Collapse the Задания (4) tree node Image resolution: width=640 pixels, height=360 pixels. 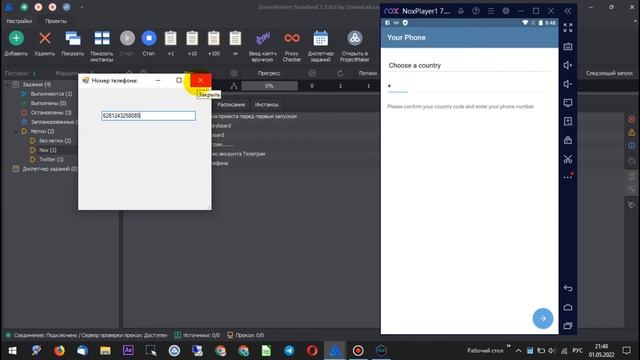click(7, 84)
